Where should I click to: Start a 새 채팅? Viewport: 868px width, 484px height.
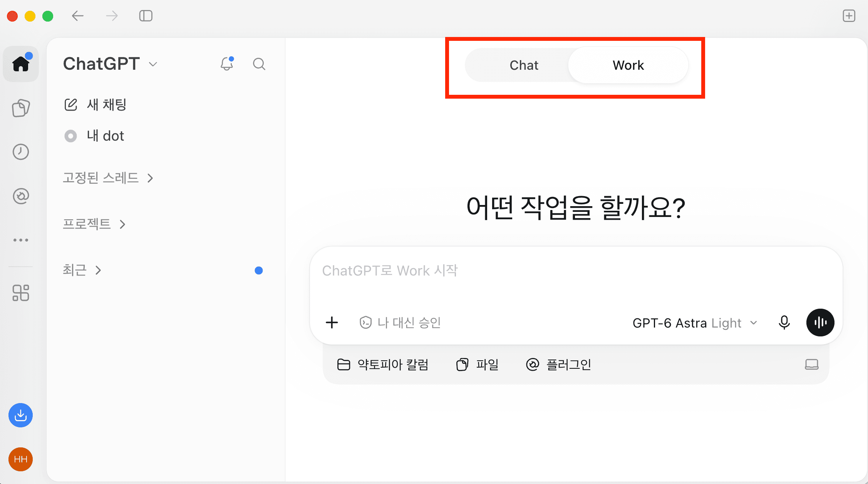[x=96, y=104]
